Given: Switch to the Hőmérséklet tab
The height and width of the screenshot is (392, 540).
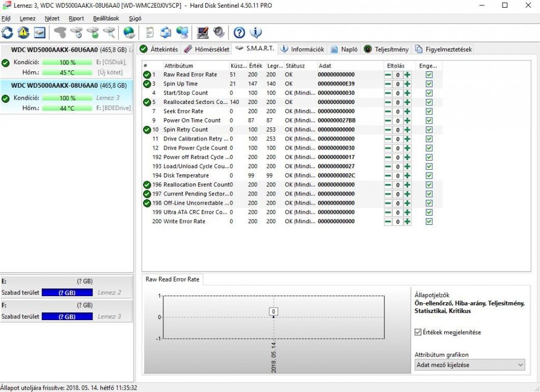Looking at the screenshot, I should click(x=207, y=49).
